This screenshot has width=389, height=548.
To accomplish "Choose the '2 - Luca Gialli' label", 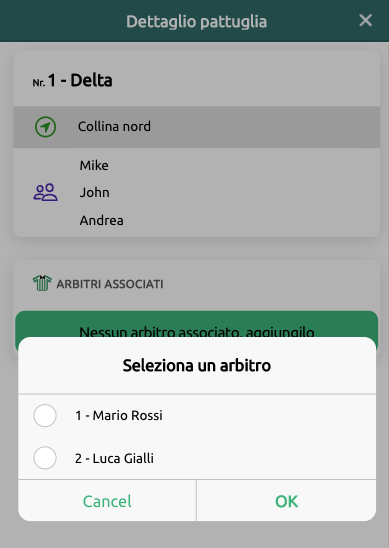I will coord(114,458).
